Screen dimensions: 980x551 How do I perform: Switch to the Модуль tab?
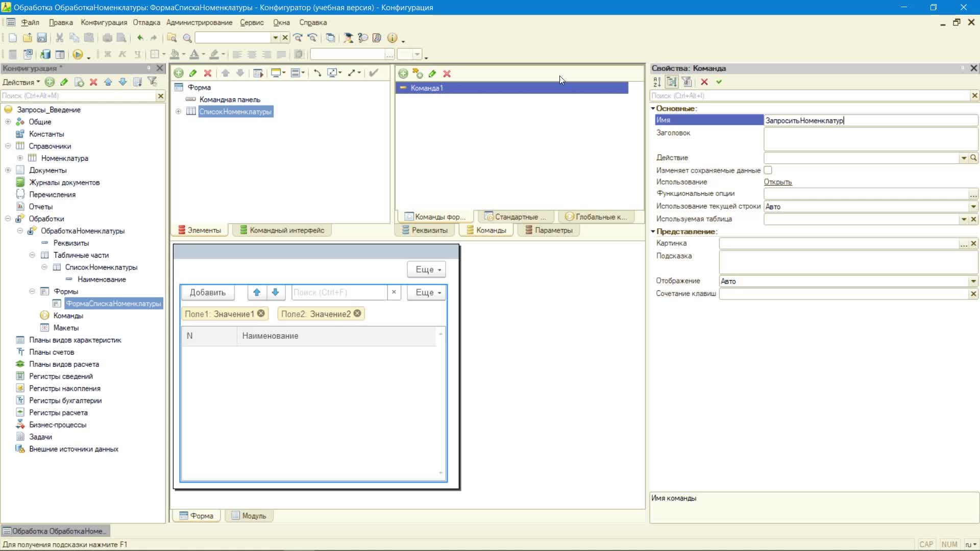pos(249,516)
